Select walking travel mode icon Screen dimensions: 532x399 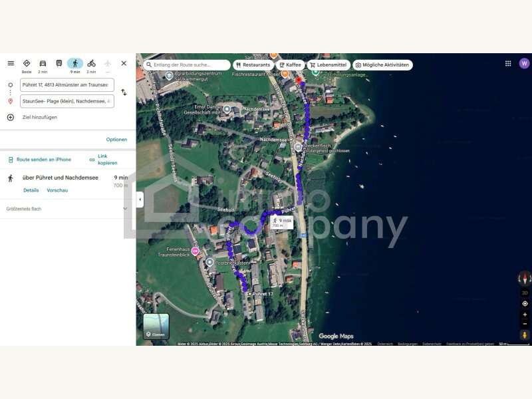click(x=74, y=63)
